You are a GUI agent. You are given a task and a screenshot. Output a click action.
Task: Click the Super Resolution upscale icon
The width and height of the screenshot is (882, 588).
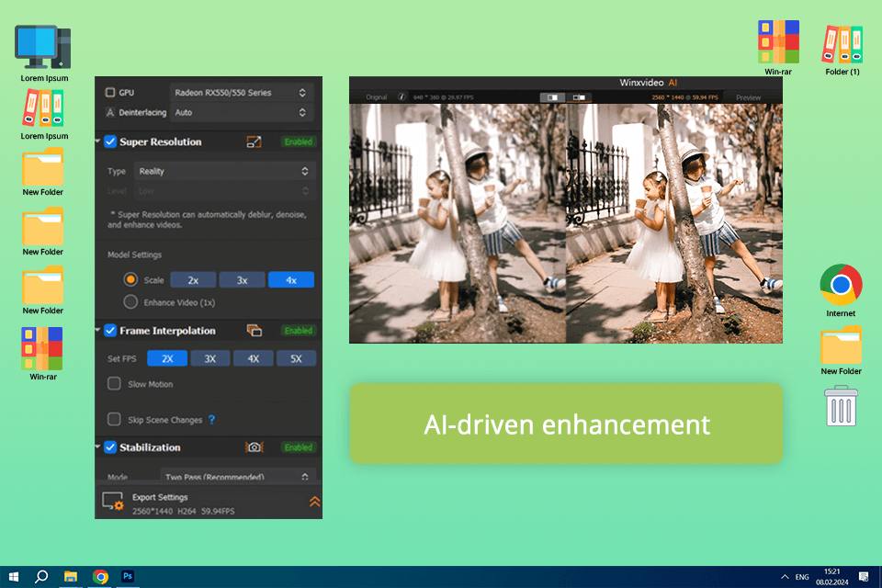[x=254, y=141]
